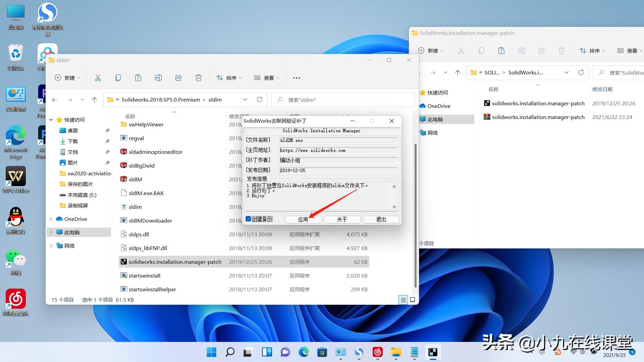Refresh the sldim folder view
644x362 pixels.
pos(260,100)
